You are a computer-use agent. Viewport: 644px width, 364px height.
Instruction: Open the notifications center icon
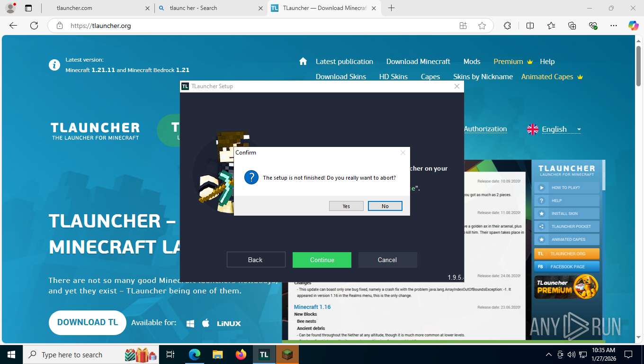coord(628,355)
